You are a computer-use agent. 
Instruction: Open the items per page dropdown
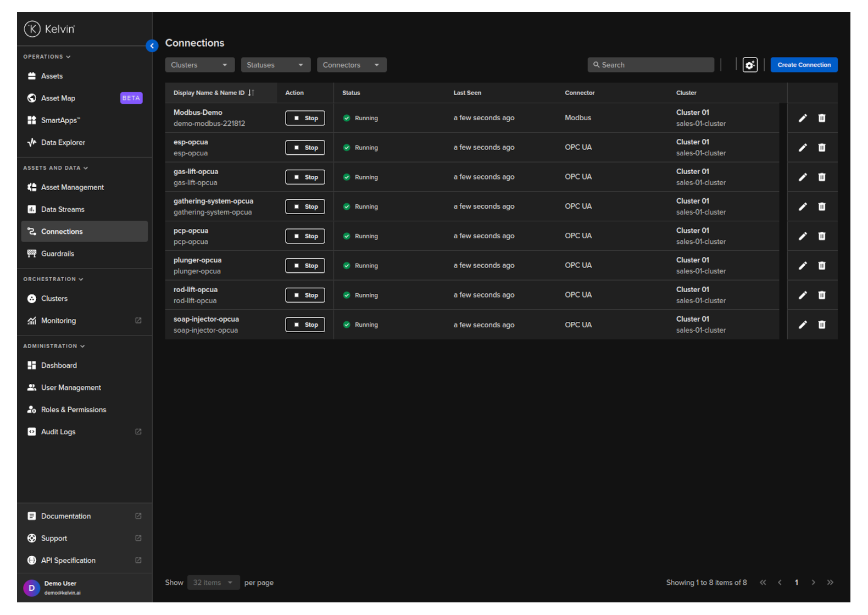tap(213, 583)
